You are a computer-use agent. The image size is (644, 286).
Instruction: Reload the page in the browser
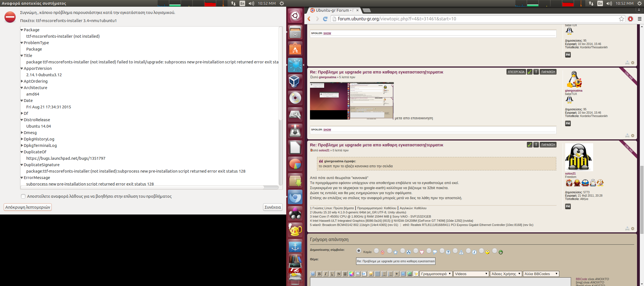pyautogui.click(x=325, y=19)
